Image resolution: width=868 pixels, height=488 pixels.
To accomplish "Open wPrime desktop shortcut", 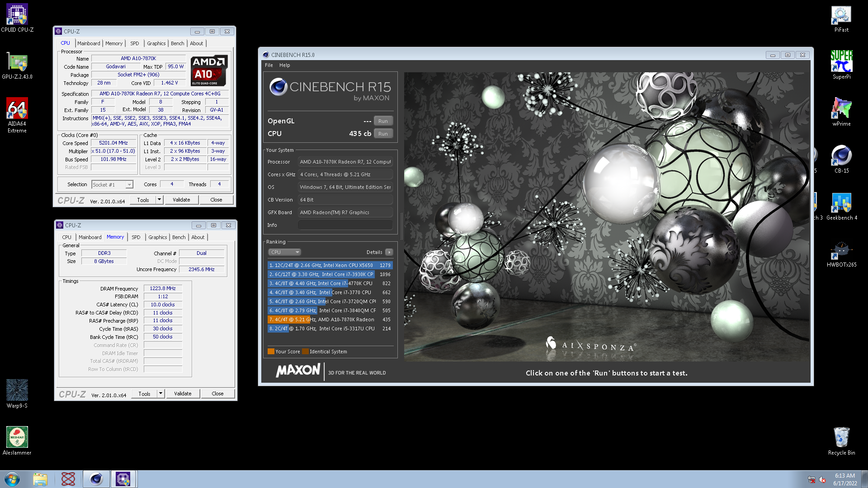I will pyautogui.click(x=841, y=112).
